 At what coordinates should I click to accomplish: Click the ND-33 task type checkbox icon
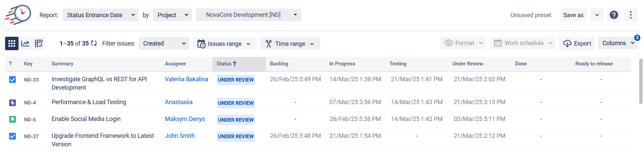pyautogui.click(x=12, y=80)
